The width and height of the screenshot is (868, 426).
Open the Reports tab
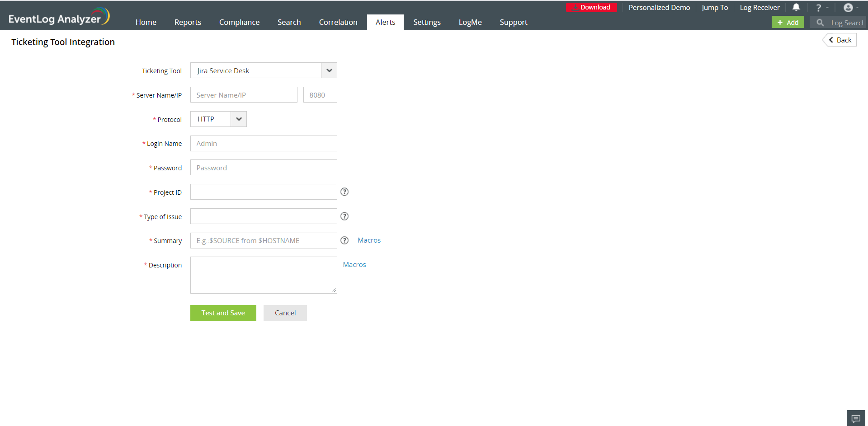pos(188,22)
